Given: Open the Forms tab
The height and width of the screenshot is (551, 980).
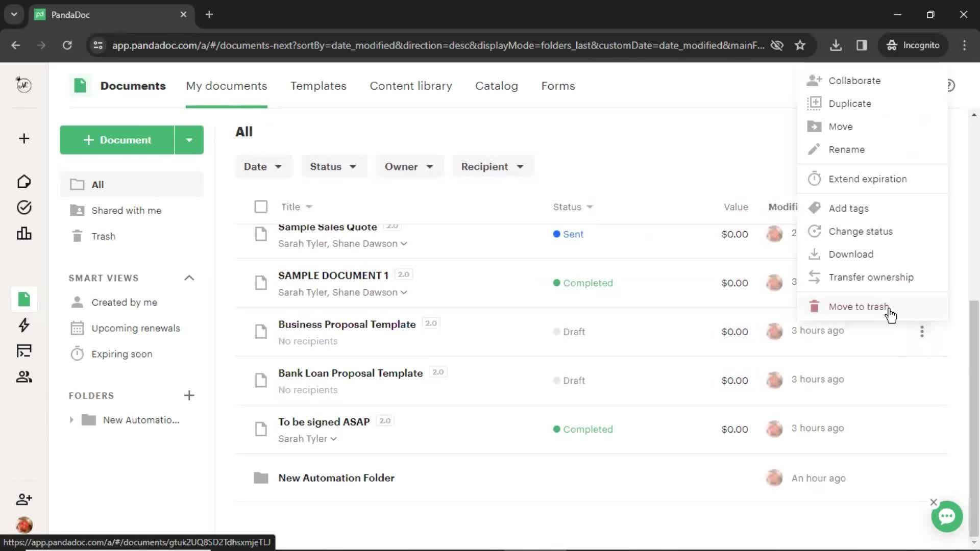Looking at the screenshot, I should click(558, 86).
